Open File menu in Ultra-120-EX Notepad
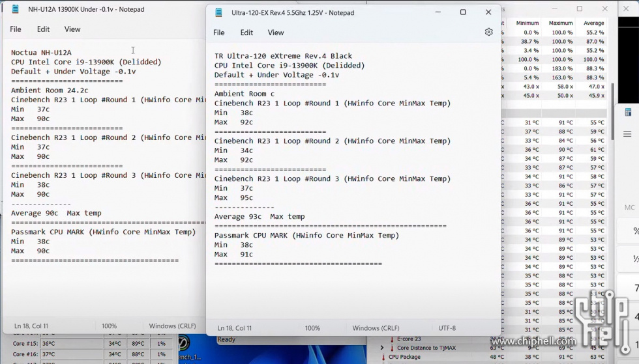Screen dimensions: 639x364 coord(219,33)
